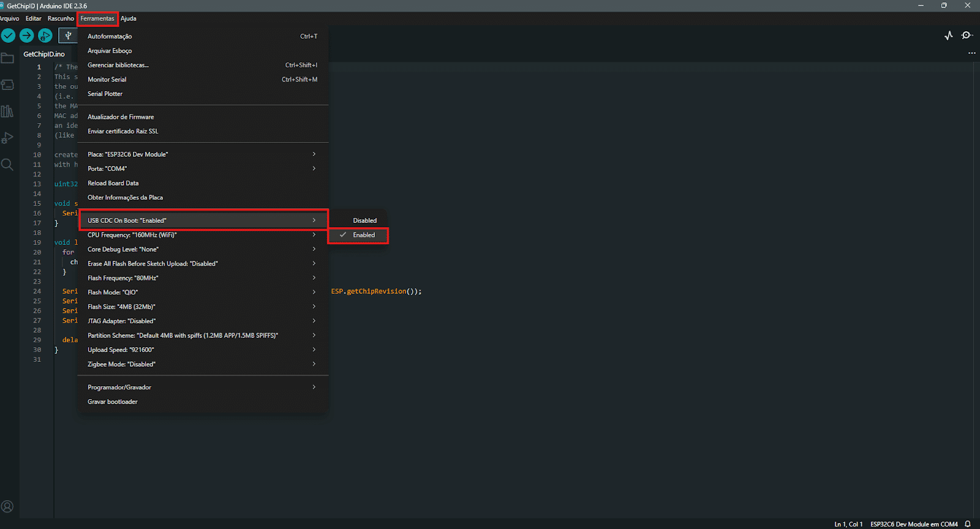980x529 pixels.
Task: Open the Rascunho menu
Action: coord(61,18)
